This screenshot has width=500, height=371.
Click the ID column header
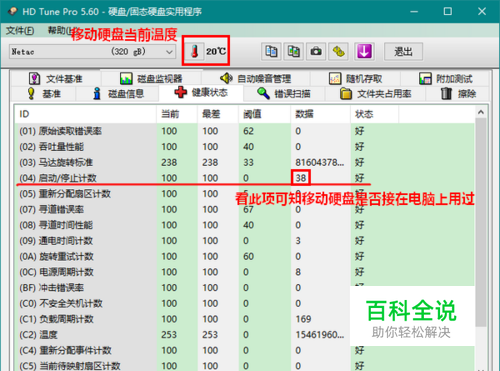tap(85, 114)
